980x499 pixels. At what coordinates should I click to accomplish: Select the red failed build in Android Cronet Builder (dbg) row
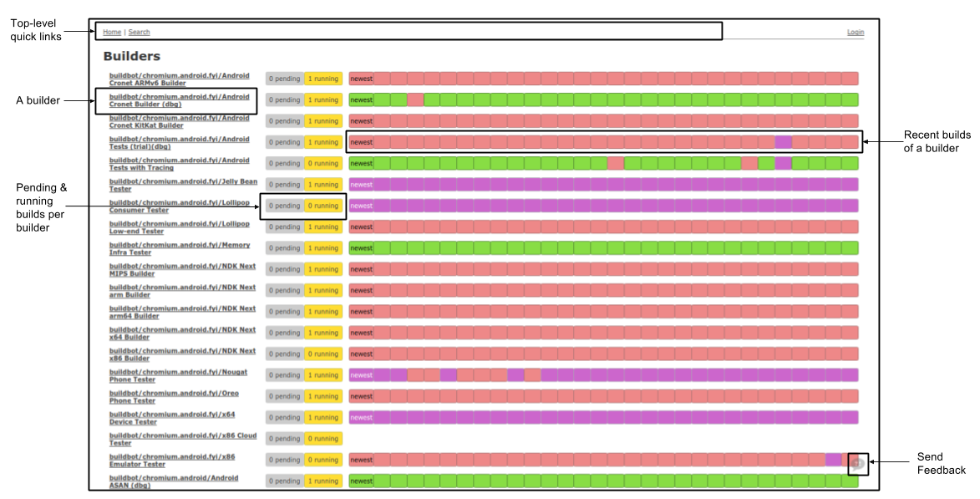[415, 100]
